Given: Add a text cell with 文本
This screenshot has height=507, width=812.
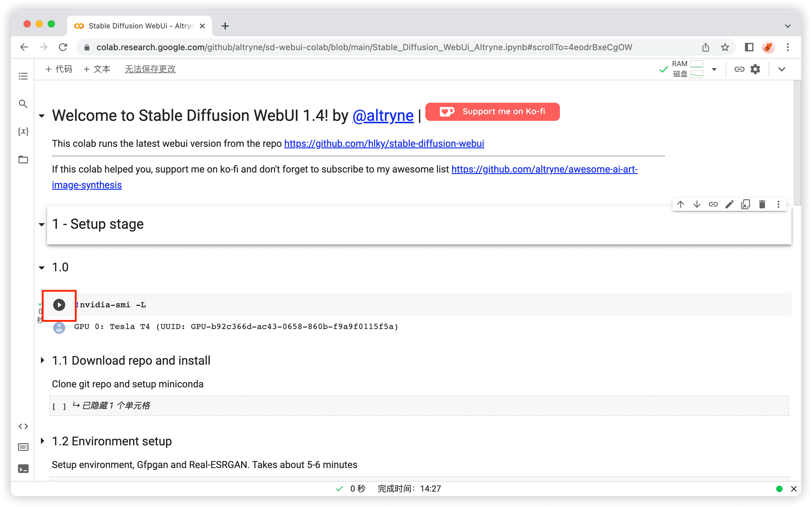Looking at the screenshot, I should (97, 69).
